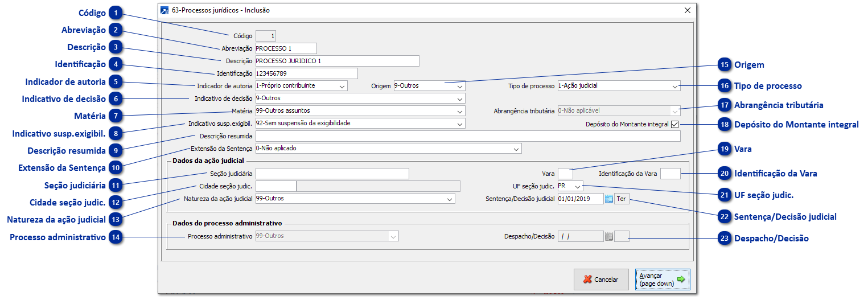Click the Descrição resumida text field
The image size is (868, 300).
click(468, 136)
